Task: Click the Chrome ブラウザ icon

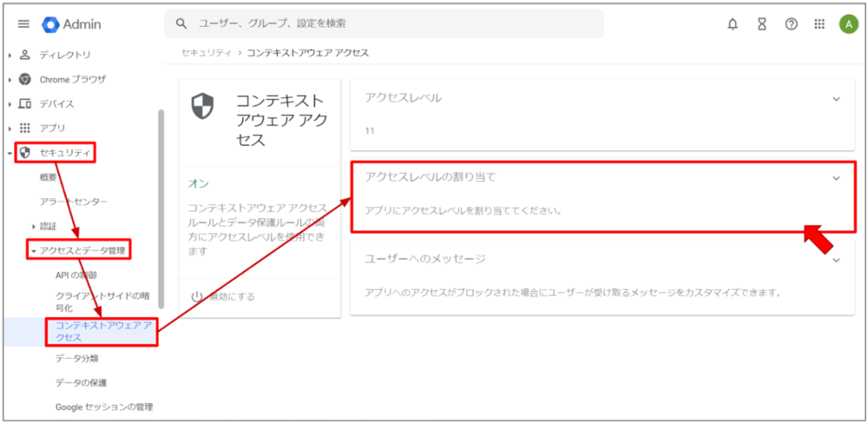Action: point(25,79)
